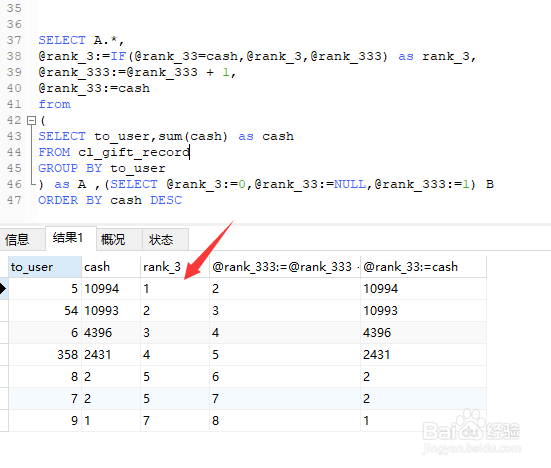The height and width of the screenshot is (468, 551).
Task: Click the @rank_333:=@rank_333 column header
Action: click(x=285, y=267)
